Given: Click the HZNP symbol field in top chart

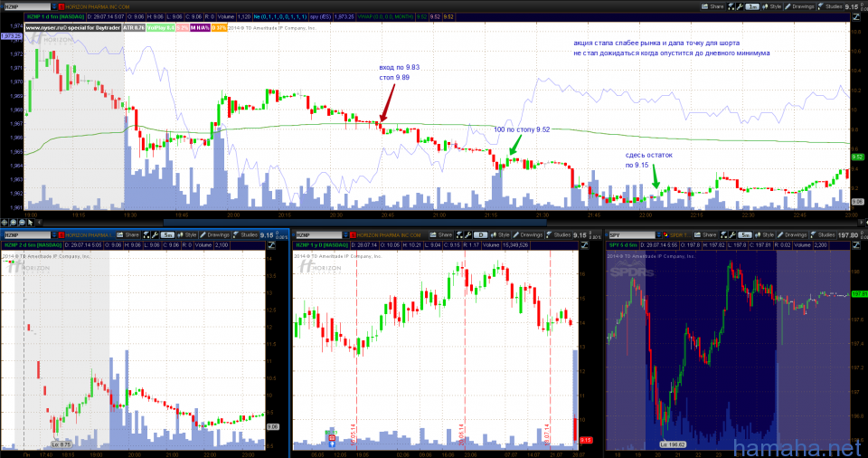Looking at the screenshot, I should [26, 6].
